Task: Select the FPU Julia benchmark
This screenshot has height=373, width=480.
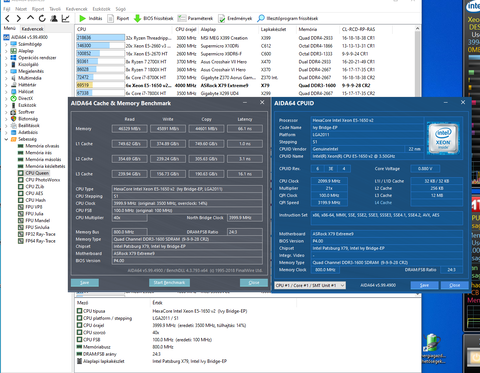Action: point(31,214)
